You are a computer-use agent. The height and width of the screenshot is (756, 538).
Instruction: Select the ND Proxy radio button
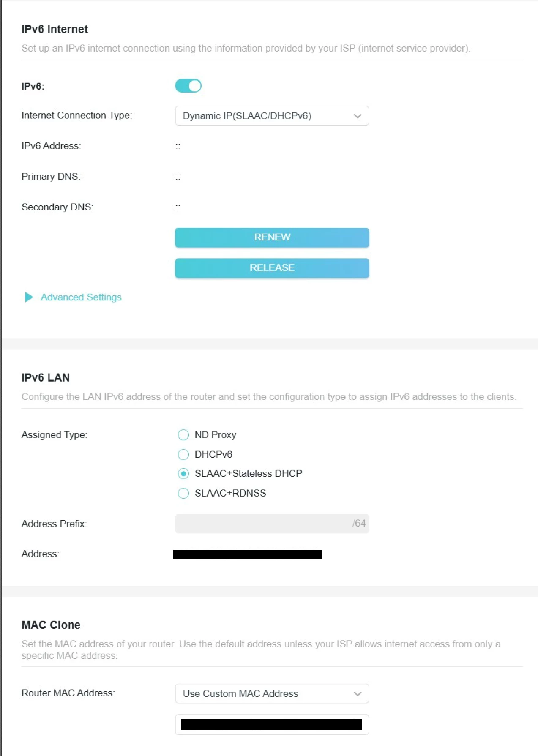(x=183, y=435)
